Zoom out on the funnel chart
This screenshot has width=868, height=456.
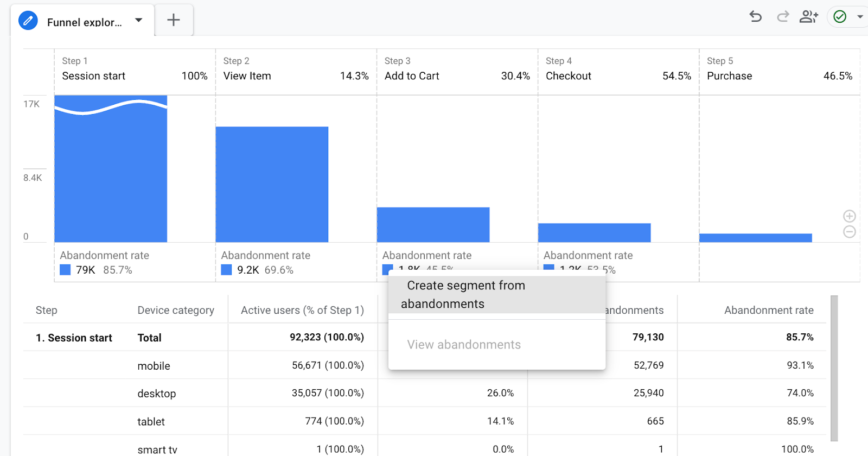[x=850, y=232]
